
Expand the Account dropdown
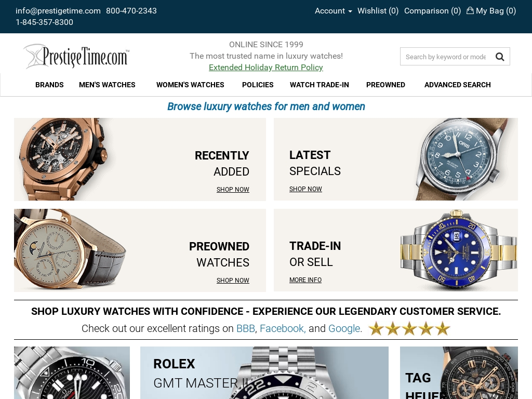(333, 11)
